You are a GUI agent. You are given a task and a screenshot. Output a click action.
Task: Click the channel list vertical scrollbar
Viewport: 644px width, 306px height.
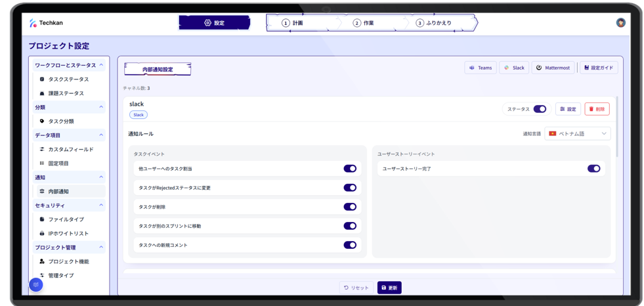click(617, 127)
